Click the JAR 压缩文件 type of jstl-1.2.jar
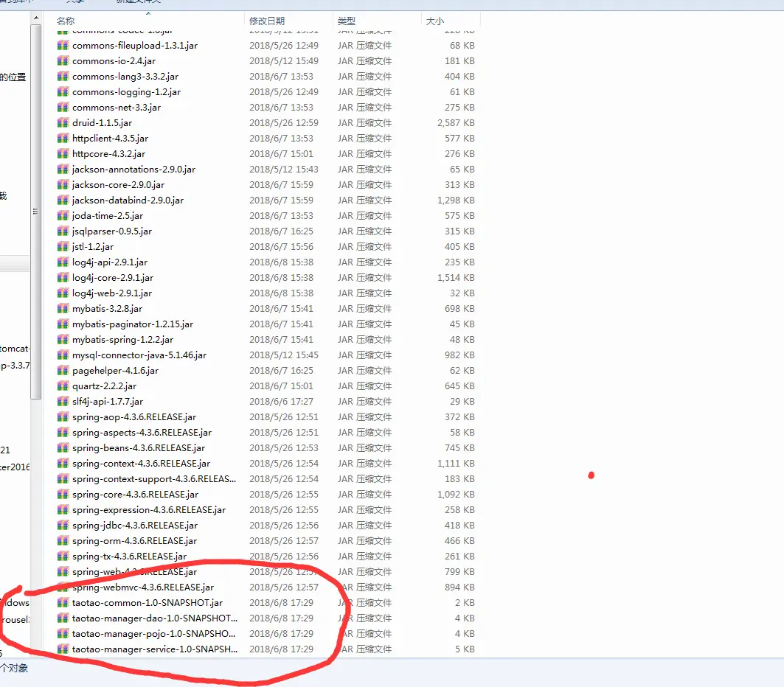The height and width of the screenshot is (687, 784). pyautogui.click(x=364, y=247)
